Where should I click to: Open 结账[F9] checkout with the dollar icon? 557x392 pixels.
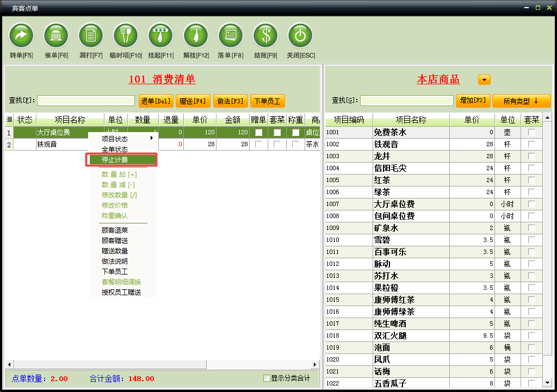coord(265,36)
